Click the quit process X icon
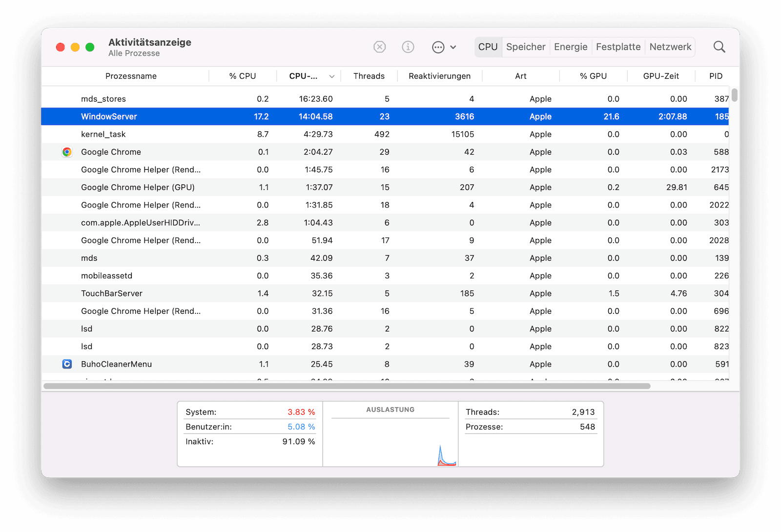 [x=380, y=47]
